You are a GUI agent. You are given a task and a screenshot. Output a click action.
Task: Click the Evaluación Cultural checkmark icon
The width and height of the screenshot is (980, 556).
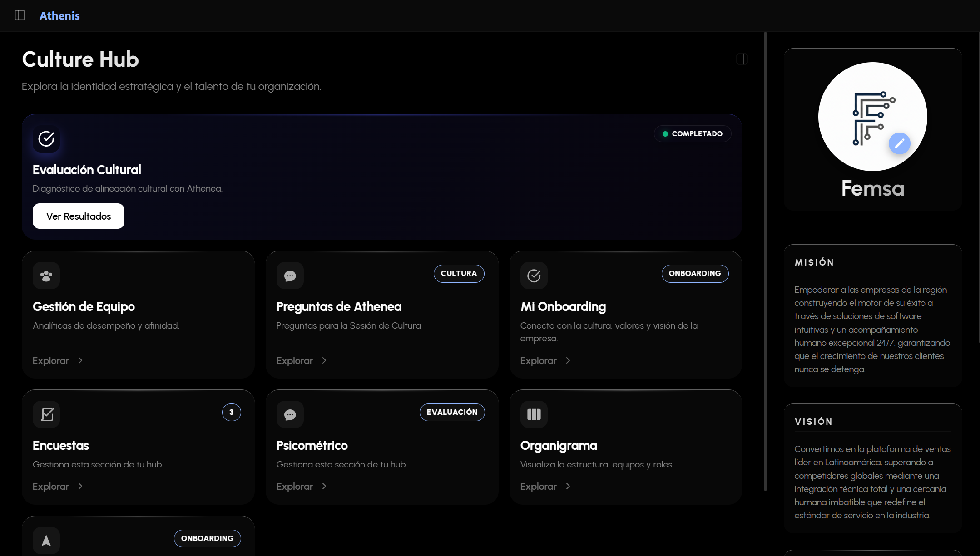tap(46, 139)
